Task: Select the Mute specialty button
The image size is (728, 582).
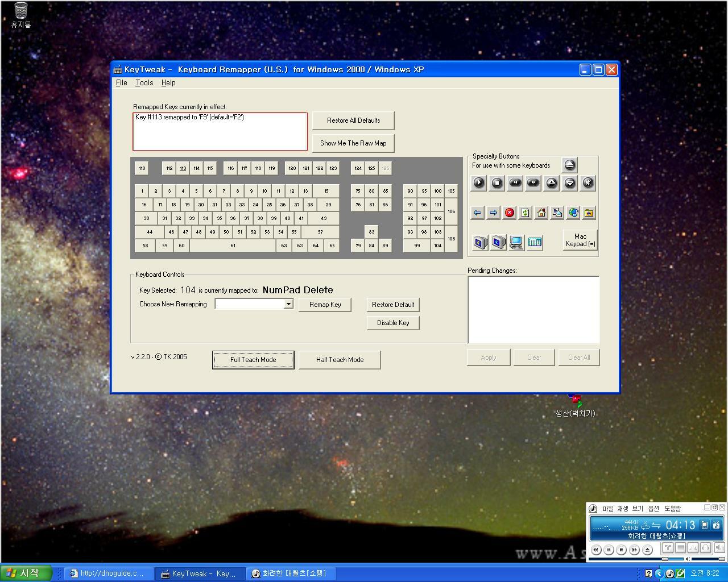Action: 588,182
